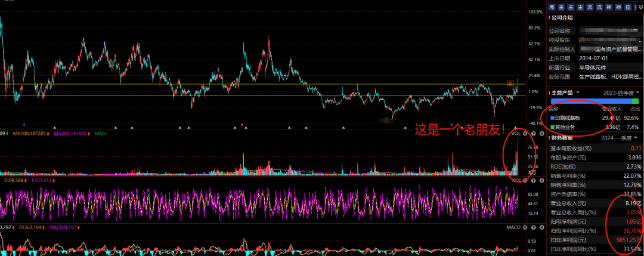Close the KDJ indicator panel
The height and width of the screenshot is (256, 644).
(x=540, y=180)
